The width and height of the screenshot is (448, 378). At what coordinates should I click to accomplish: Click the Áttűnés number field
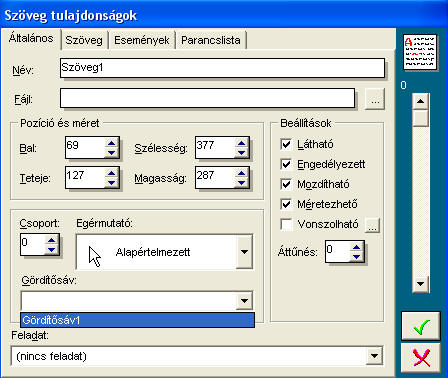(338, 252)
